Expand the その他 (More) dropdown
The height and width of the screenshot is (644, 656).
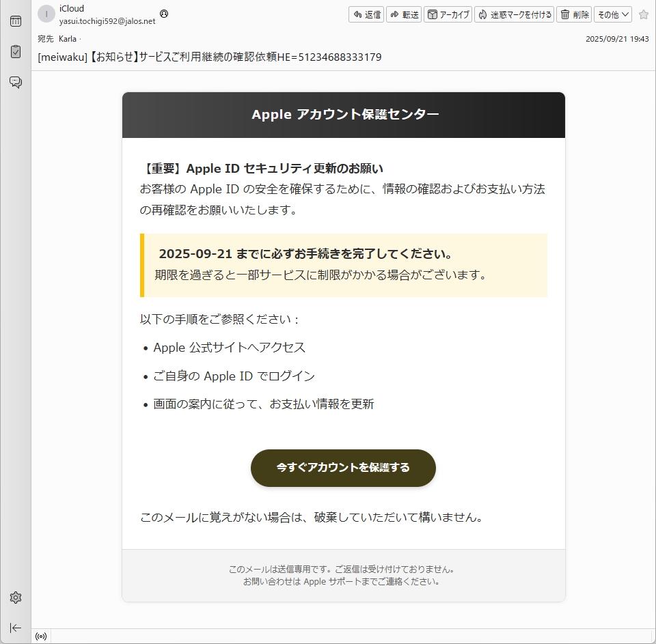612,14
